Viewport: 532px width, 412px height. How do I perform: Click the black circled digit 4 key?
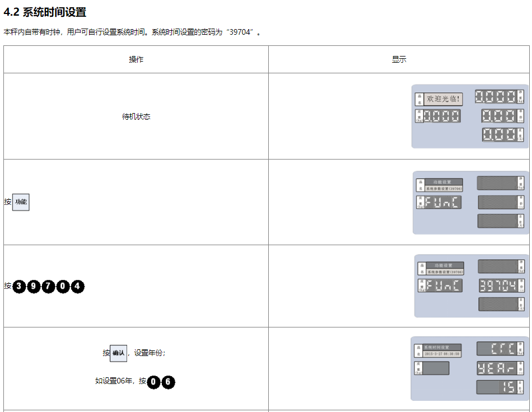coord(78,287)
